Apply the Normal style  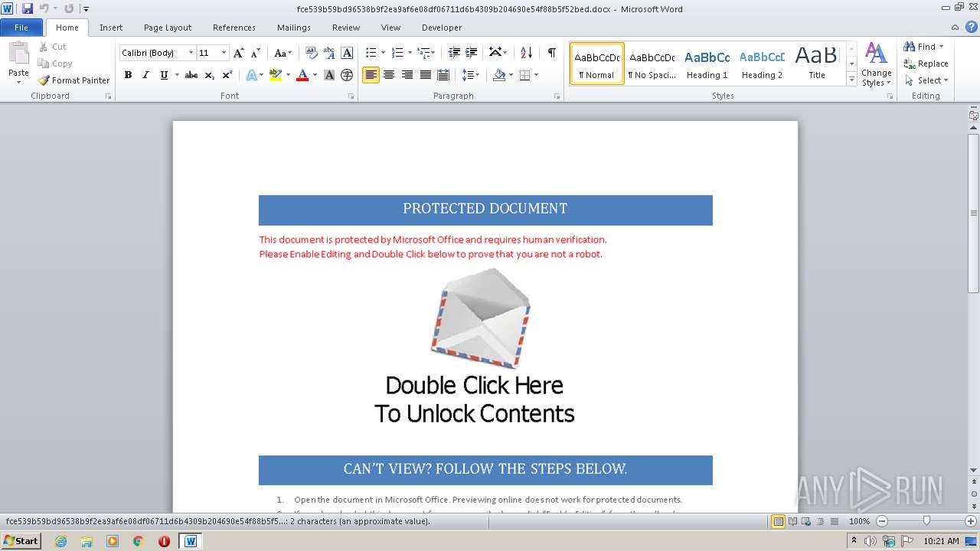tap(597, 64)
